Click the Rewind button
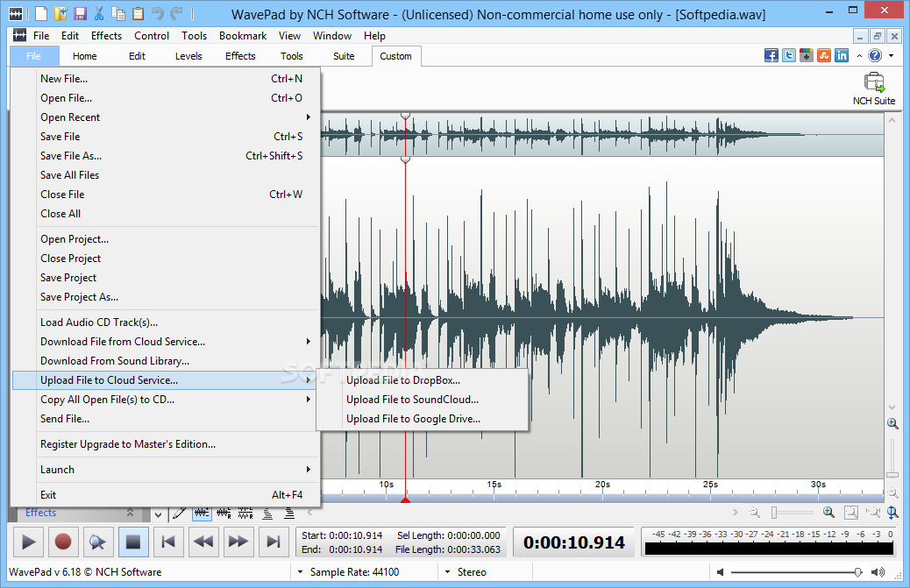 click(203, 542)
